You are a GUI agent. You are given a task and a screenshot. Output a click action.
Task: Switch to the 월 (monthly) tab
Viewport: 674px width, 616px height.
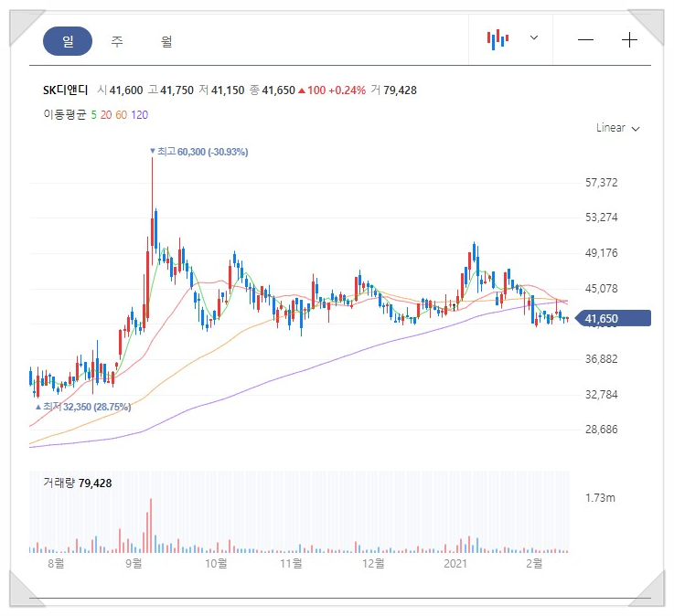pyautogui.click(x=166, y=41)
